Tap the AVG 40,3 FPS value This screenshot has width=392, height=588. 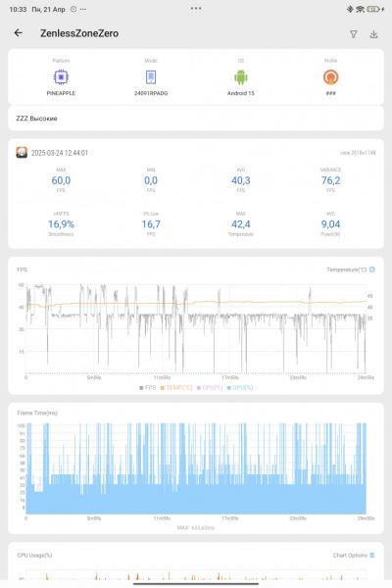[x=241, y=180]
